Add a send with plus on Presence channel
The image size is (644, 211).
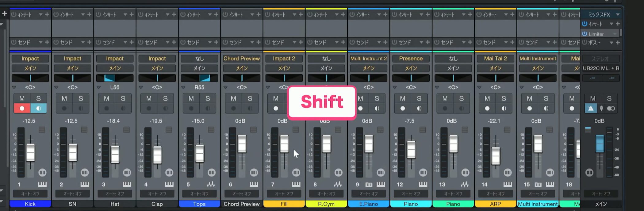point(428,42)
